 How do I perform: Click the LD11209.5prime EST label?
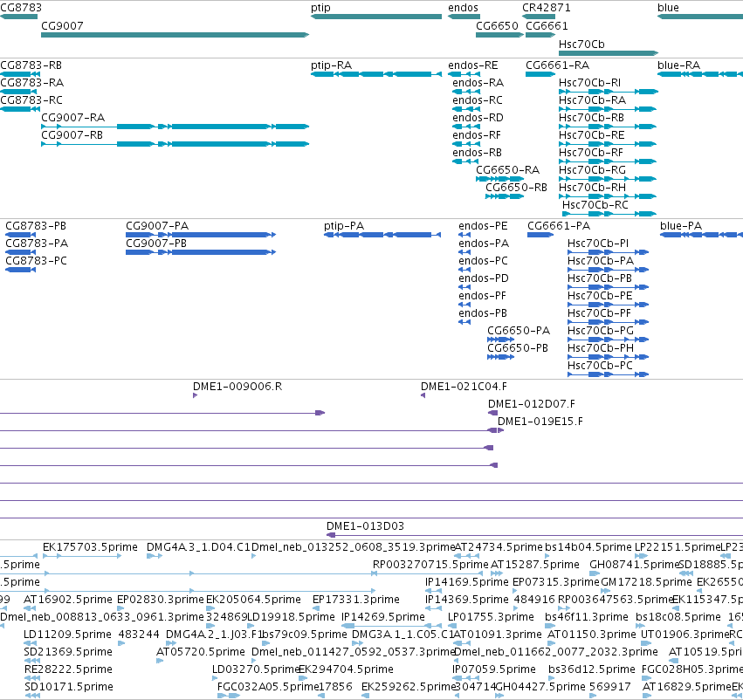pyautogui.click(x=67, y=634)
